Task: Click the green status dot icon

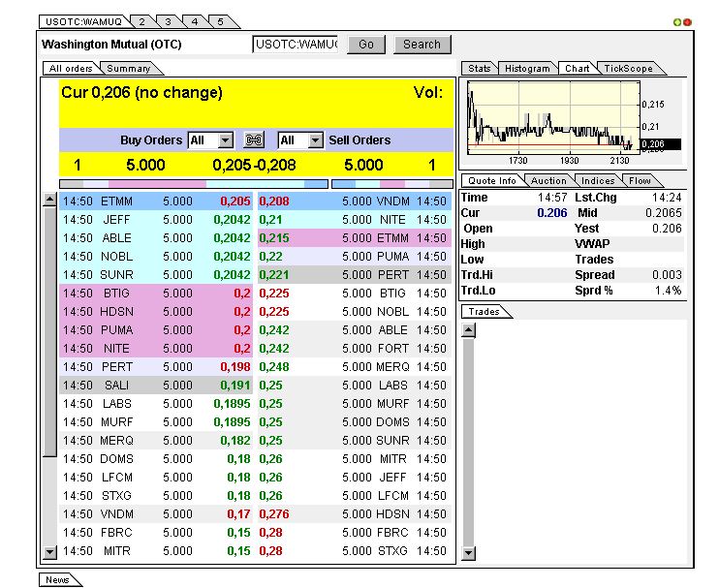Action: click(x=677, y=22)
